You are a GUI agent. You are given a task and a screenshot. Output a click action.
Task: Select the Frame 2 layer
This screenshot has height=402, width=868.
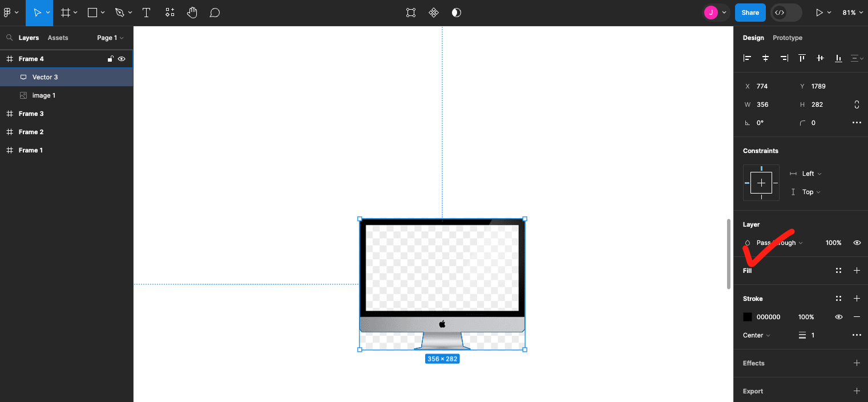[66, 132]
